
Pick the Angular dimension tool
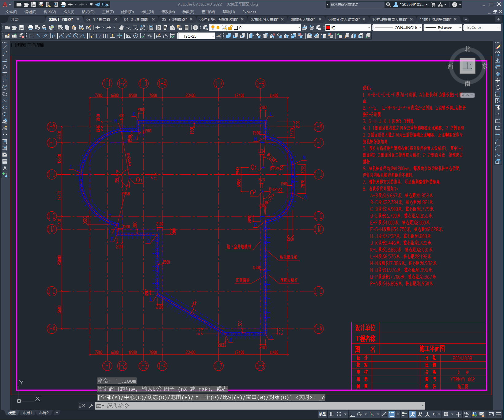pyautogui.click(x=82, y=36)
